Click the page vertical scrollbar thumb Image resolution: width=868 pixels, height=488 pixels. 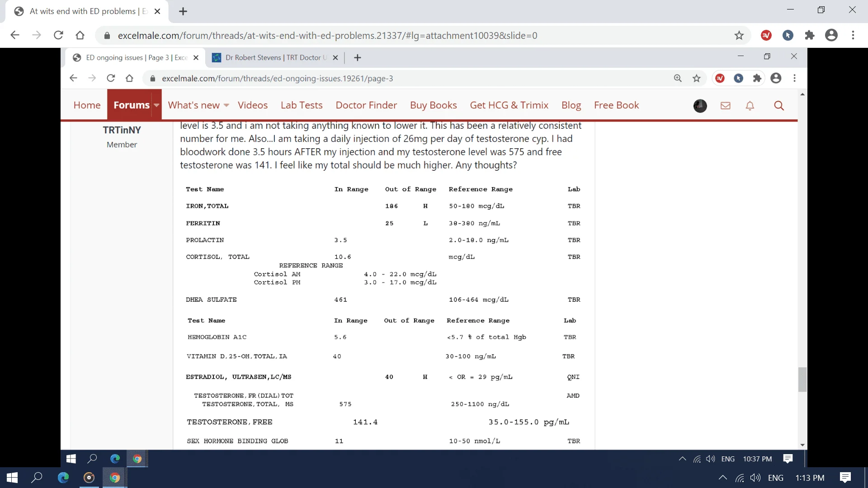pos(802,380)
